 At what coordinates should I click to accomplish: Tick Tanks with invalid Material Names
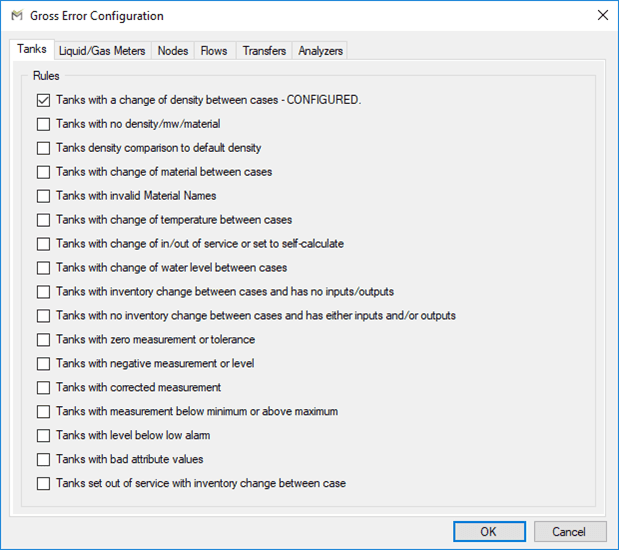pyautogui.click(x=43, y=196)
